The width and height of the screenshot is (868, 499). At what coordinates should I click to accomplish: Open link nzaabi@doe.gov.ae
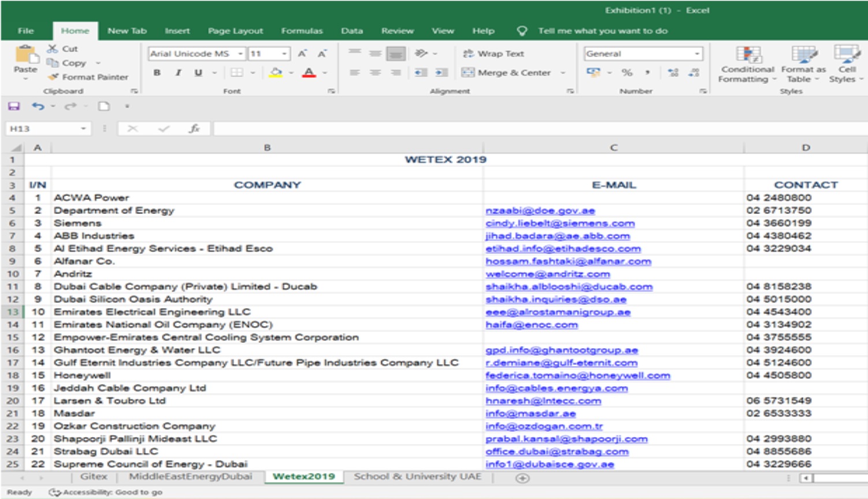(540, 210)
